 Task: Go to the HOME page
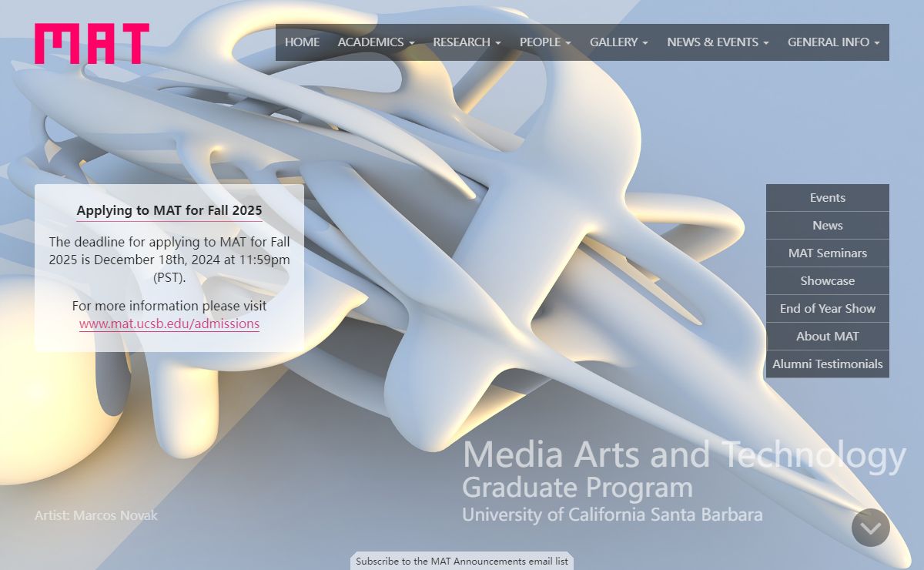point(302,42)
